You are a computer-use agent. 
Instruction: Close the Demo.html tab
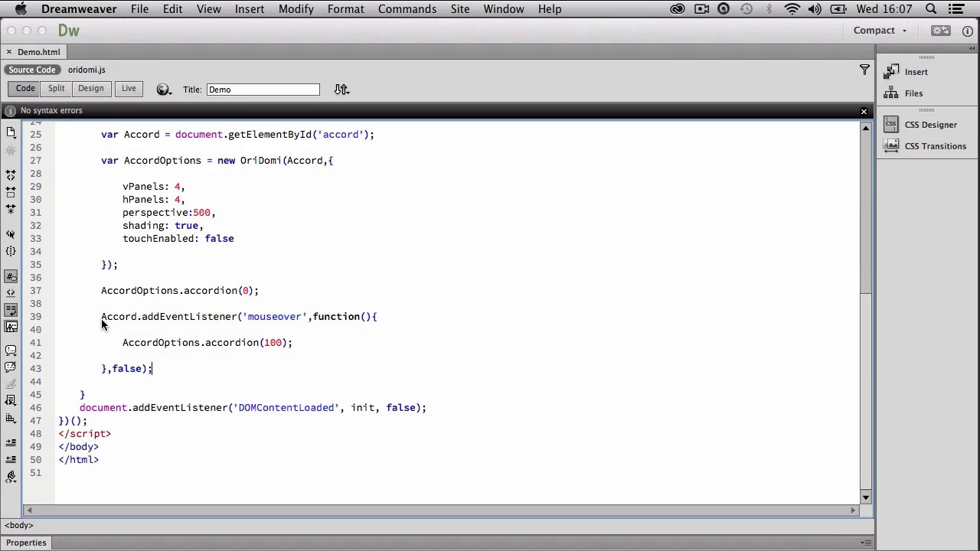click(x=8, y=52)
